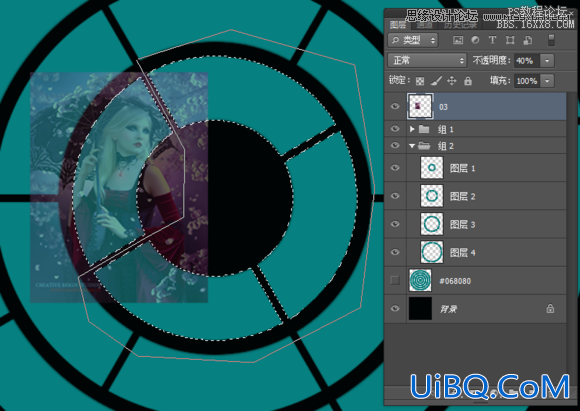The image size is (580, 411).
Task: Click thumbnail of 图层 2
Action: click(432, 196)
